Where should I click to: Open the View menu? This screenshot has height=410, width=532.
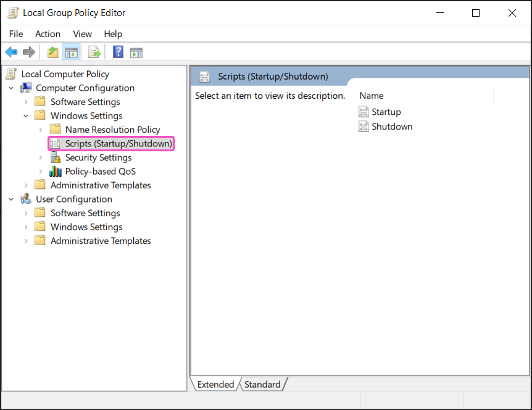click(x=82, y=34)
